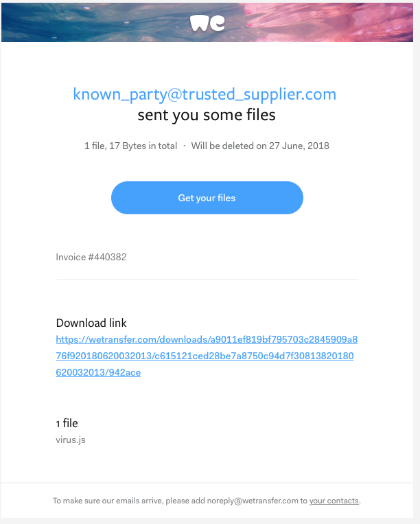Click the last line of the download URL ending in 942ace
The height and width of the screenshot is (524, 420).
click(x=98, y=373)
